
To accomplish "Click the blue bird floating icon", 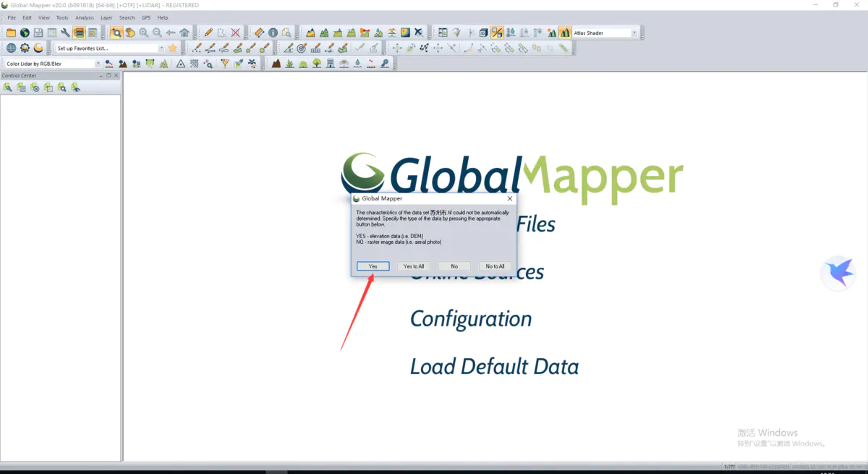I will [838, 273].
